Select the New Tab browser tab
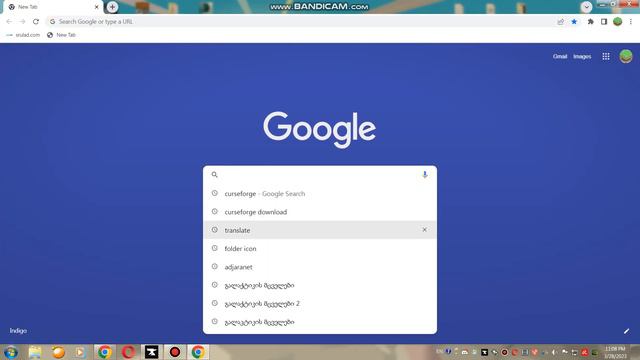The width and height of the screenshot is (640, 360). click(53, 7)
